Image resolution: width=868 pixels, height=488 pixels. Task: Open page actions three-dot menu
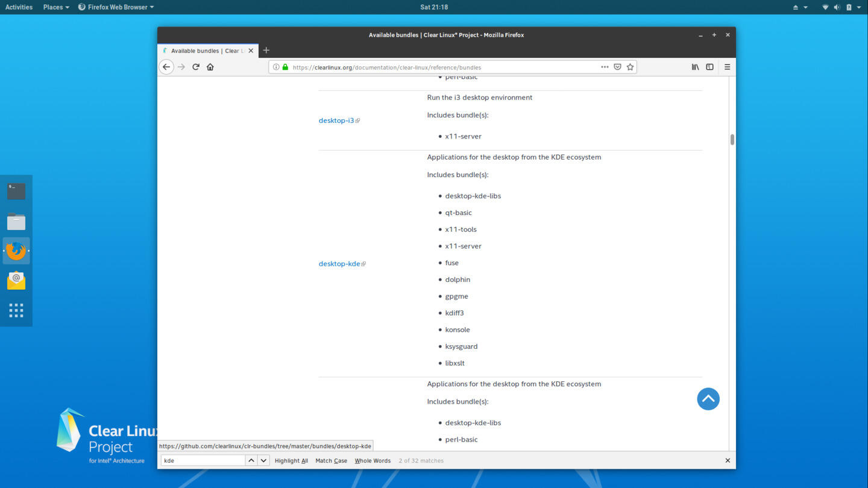[x=605, y=67]
